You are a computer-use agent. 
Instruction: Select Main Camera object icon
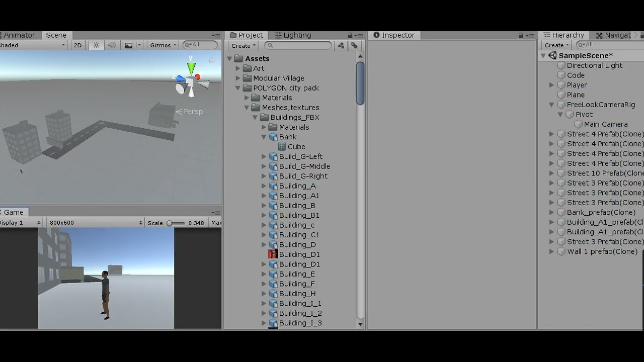[578, 124]
